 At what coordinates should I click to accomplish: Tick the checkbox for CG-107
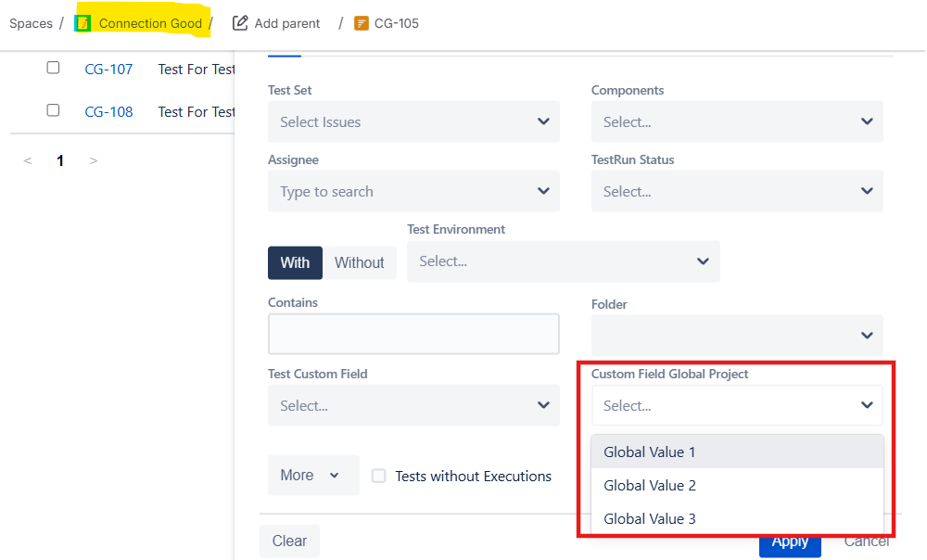click(53, 68)
